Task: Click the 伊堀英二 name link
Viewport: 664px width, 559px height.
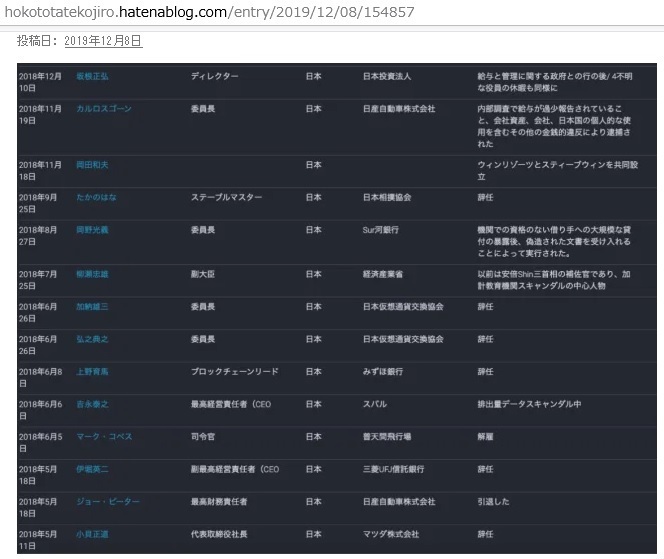Action: pos(92,469)
